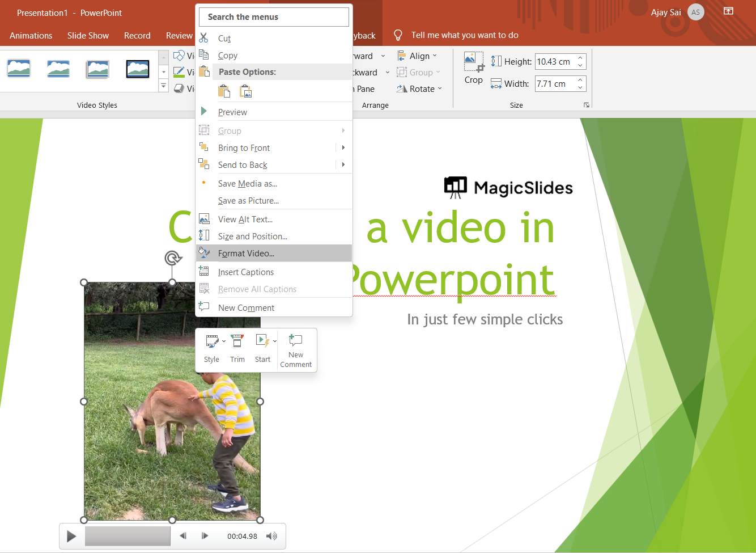Click the Align objects icon
This screenshot has height=553, width=756.
(402, 56)
